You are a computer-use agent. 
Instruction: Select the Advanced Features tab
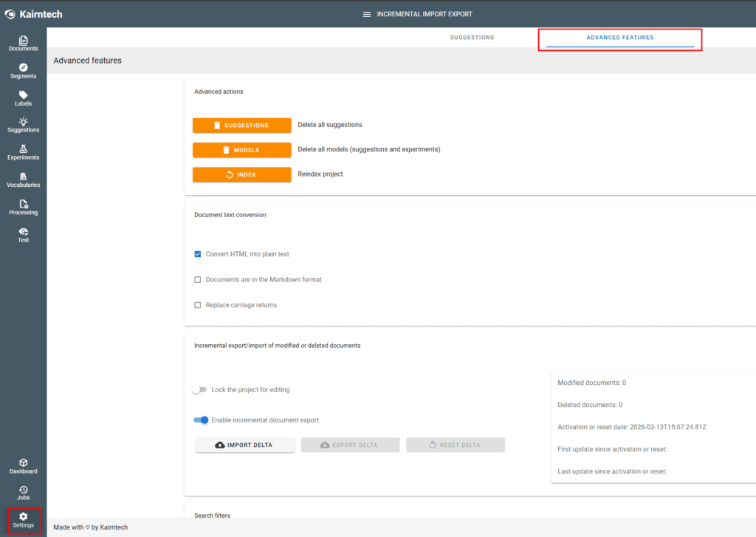coord(619,38)
